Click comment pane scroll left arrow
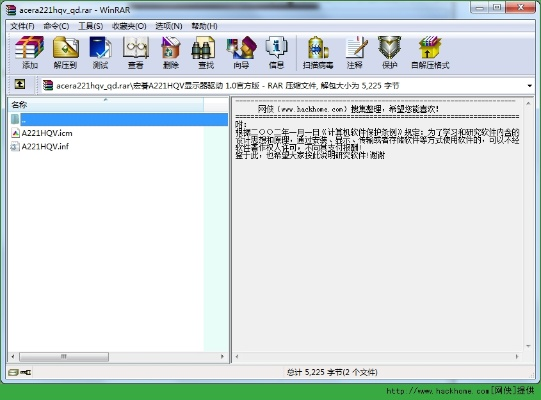This screenshot has height=400, width=541. click(x=237, y=357)
